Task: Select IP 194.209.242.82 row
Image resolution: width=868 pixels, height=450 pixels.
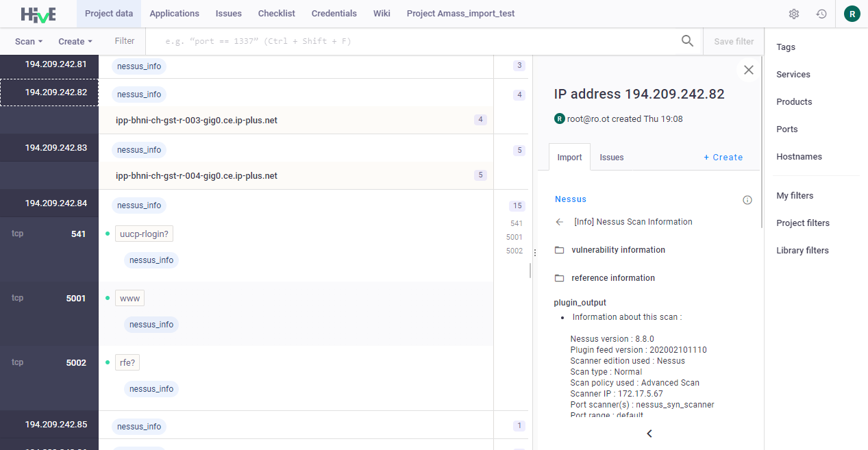Action: click(49, 92)
